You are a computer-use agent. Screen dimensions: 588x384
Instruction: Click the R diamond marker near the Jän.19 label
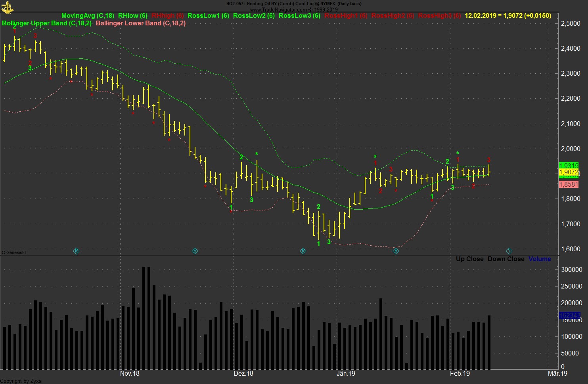click(x=303, y=251)
